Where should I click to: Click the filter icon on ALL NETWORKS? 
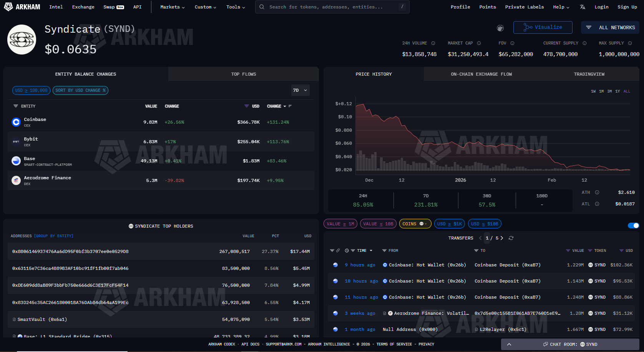coord(589,27)
